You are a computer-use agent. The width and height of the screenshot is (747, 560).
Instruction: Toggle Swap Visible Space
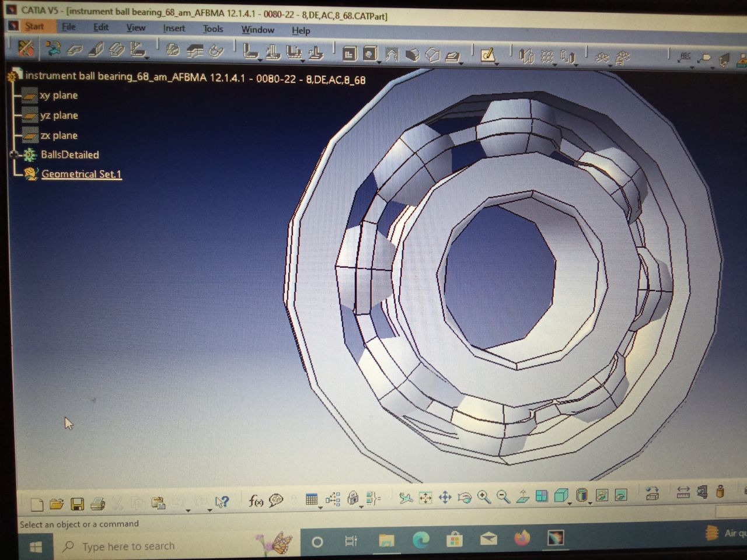[621, 495]
